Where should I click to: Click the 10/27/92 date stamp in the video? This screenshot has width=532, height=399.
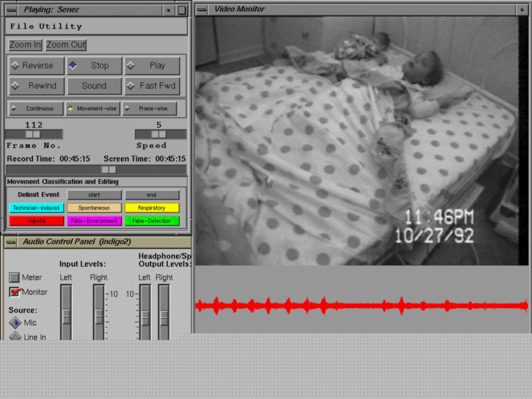pos(434,235)
